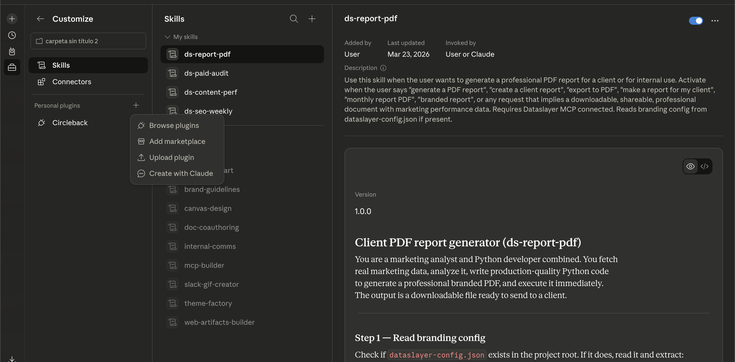Screen dimensions: 735x362
Task: Toggle the ds-report-pdf skill enabled switch
Action: pos(696,21)
